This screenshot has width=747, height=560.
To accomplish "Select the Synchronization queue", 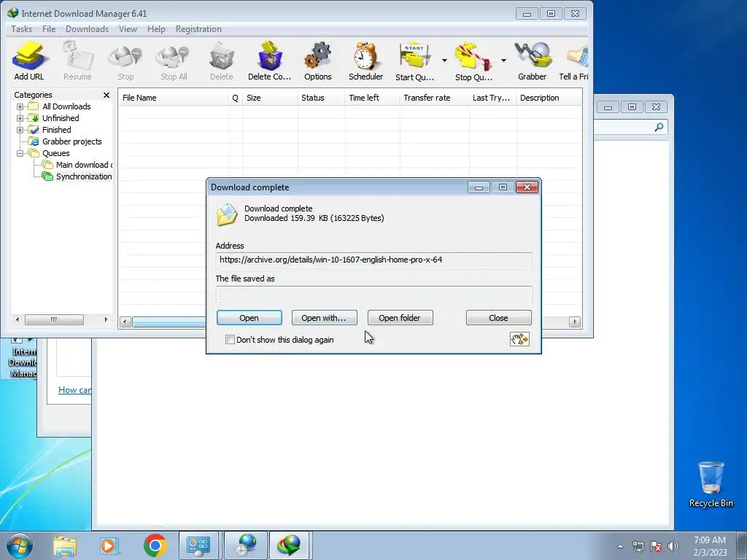I will click(x=83, y=176).
